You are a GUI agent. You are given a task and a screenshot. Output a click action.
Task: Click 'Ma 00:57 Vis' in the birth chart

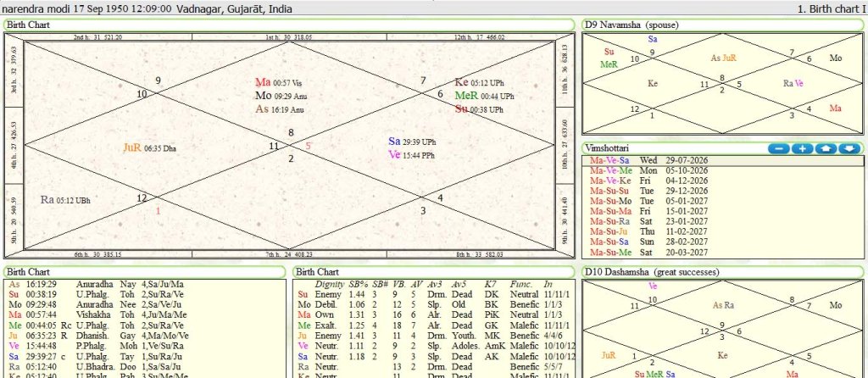click(278, 82)
